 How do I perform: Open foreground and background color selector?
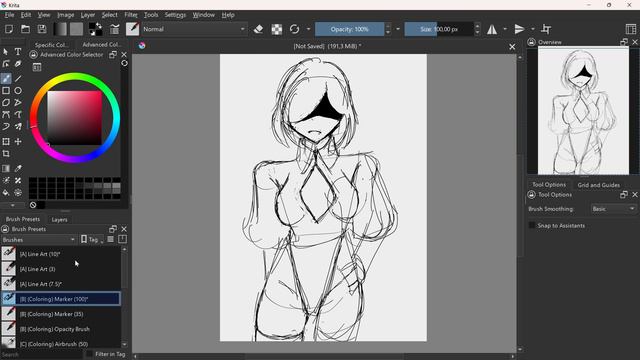coord(96,29)
